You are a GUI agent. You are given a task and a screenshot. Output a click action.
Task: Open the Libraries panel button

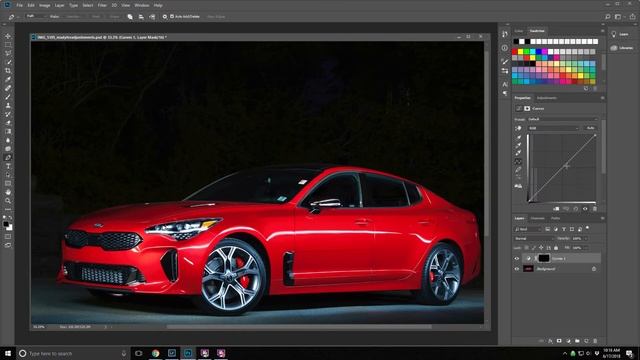pyautogui.click(x=621, y=48)
